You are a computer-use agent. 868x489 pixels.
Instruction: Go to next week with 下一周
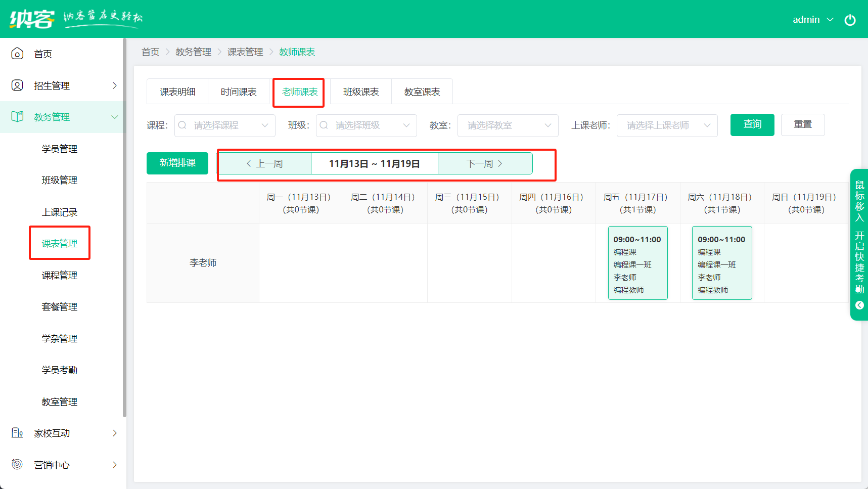[x=484, y=164]
